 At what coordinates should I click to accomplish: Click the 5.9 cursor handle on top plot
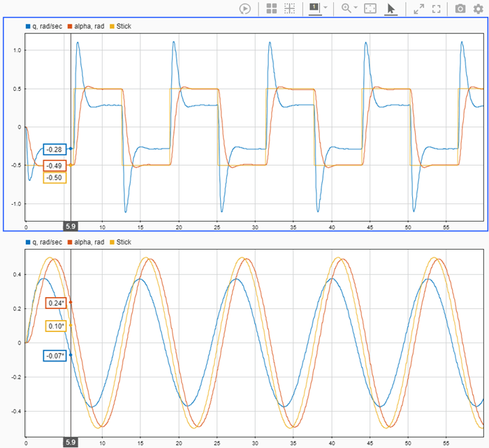point(71,226)
